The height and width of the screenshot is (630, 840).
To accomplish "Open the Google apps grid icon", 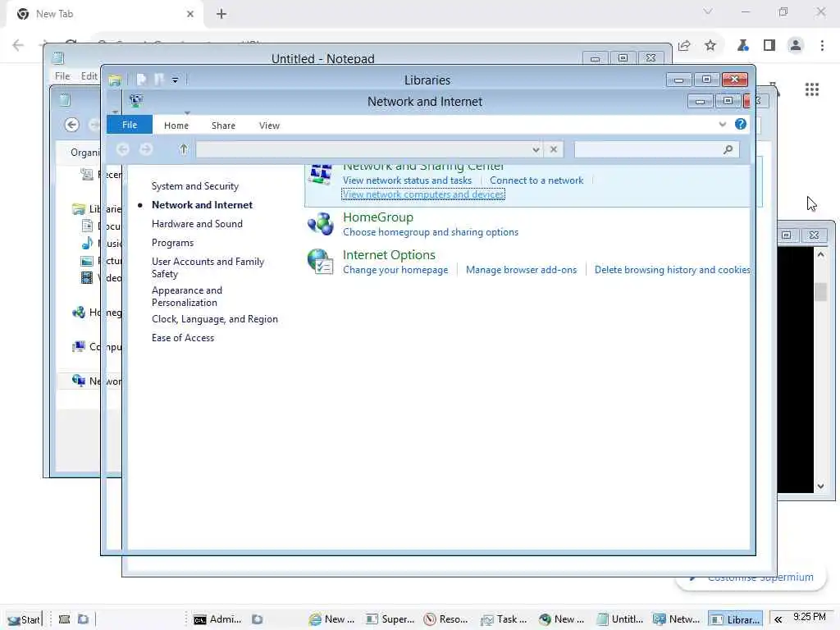I will tap(812, 89).
